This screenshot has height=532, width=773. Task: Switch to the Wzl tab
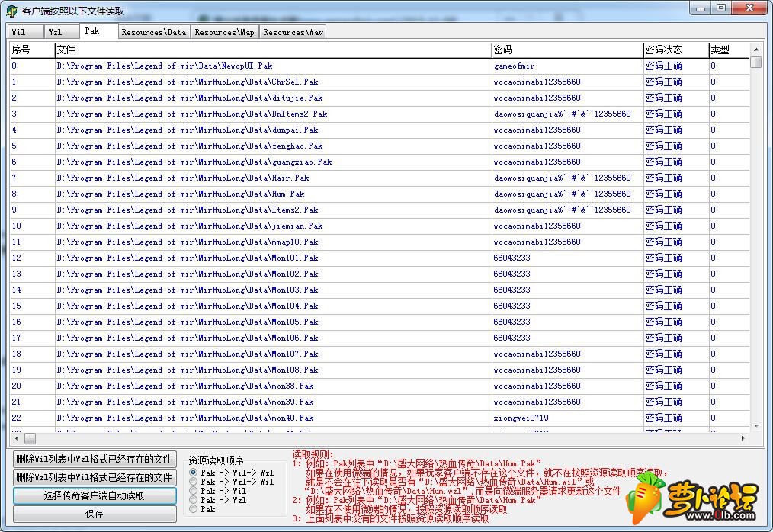pyautogui.click(x=62, y=32)
